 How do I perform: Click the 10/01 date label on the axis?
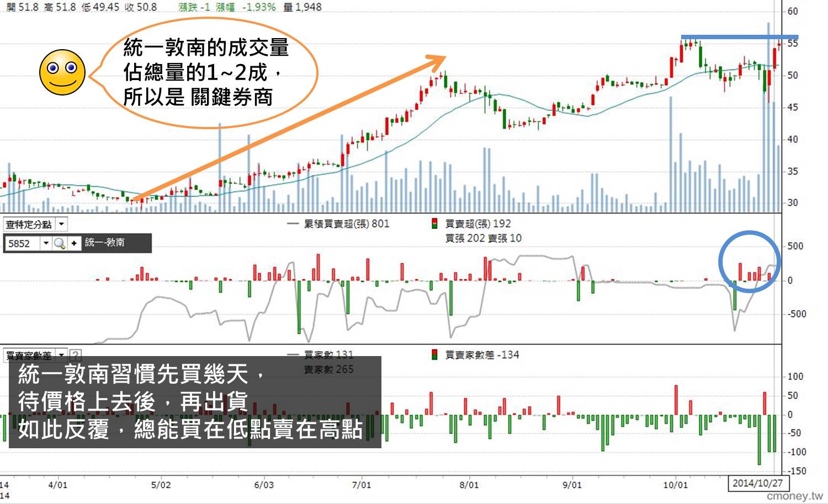point(675,485)
